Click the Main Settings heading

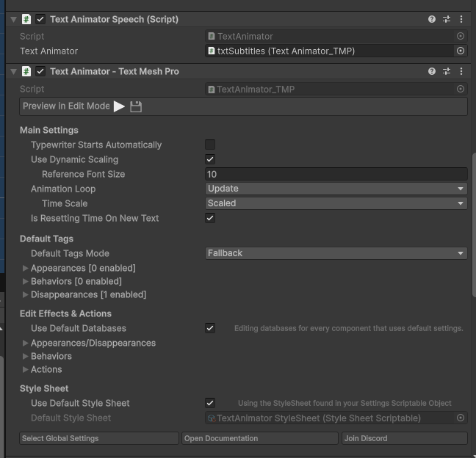coord(49,130)
